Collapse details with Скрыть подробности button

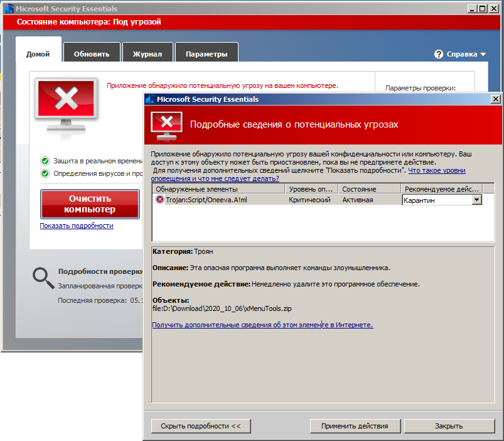pyautogui.click(x=201, y=426)
